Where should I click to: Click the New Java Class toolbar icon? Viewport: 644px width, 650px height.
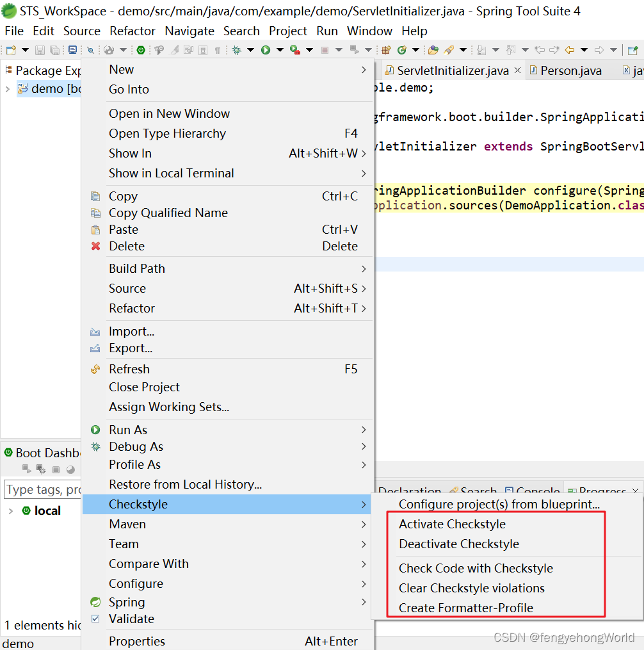(x=401, y=50)
